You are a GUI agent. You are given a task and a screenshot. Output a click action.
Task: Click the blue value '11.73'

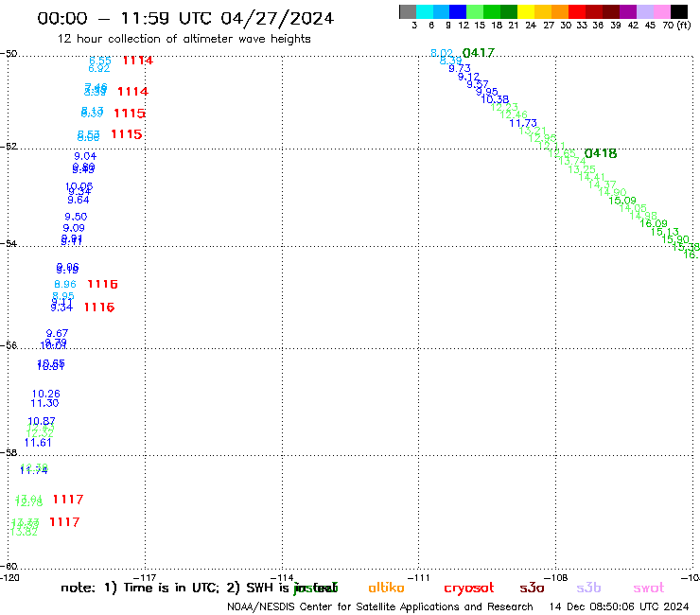coord(523,123)
